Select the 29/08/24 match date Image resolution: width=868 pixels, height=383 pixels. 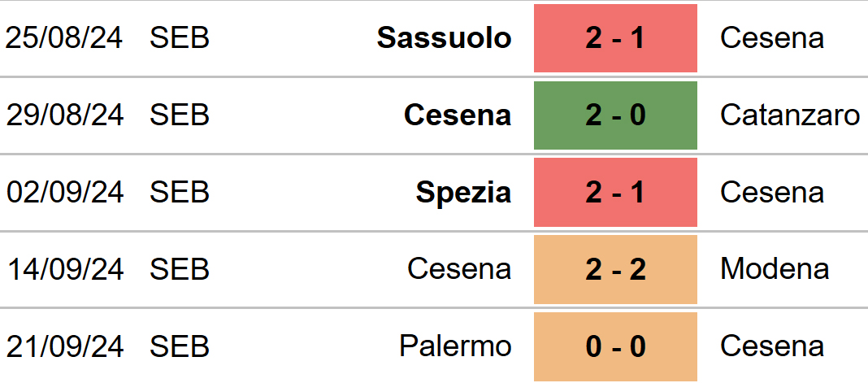64,115
